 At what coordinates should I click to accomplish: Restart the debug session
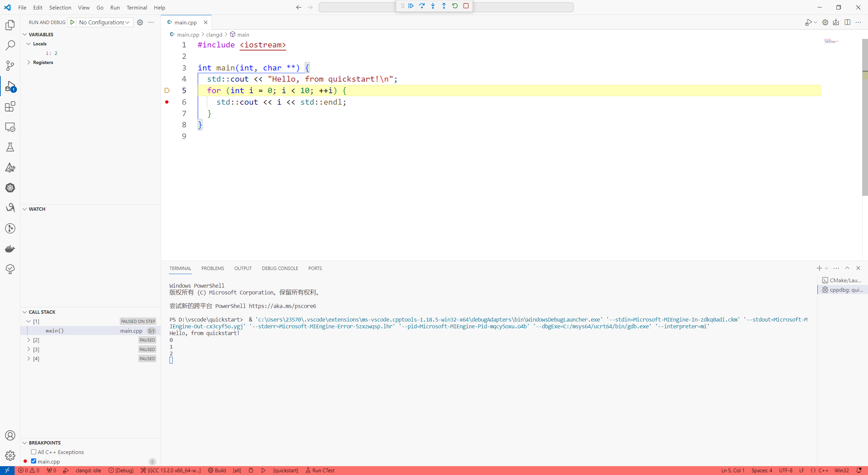point(455,6)
